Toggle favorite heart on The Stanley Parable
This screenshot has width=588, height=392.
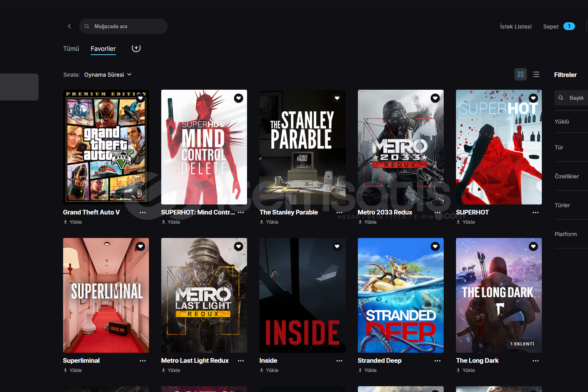pos(337,98)
